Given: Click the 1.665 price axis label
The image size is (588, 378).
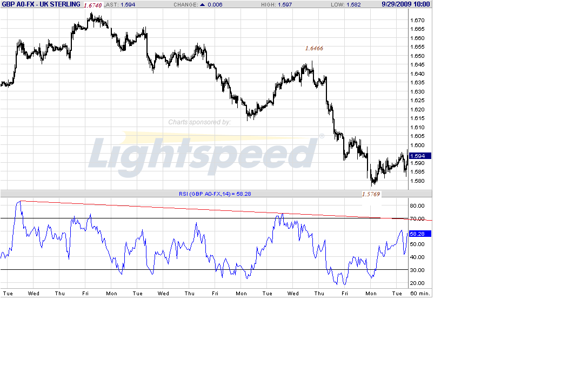Looking at the screenshot, I should (x=417, y=29).
